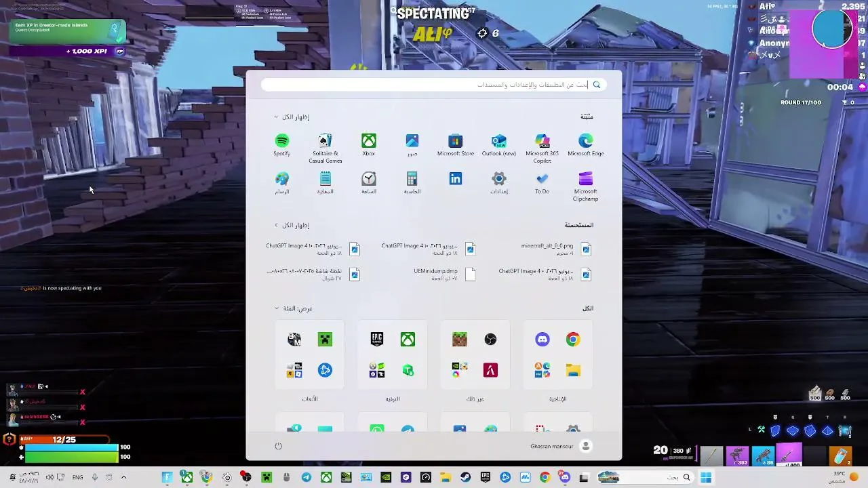This screenshot has width=868, height=488.
Task: Switch the ENG input language indicator
Action: coord(77,477)
